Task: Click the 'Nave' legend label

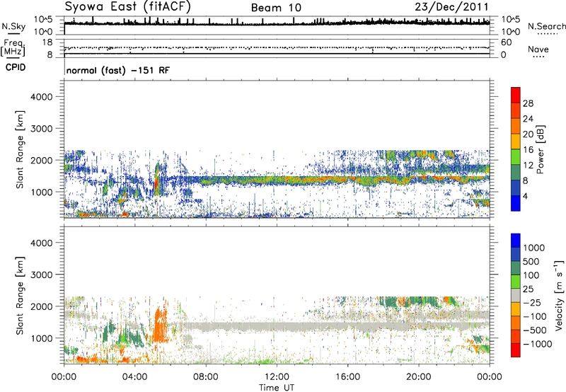Action: click(x=538, y=50)
